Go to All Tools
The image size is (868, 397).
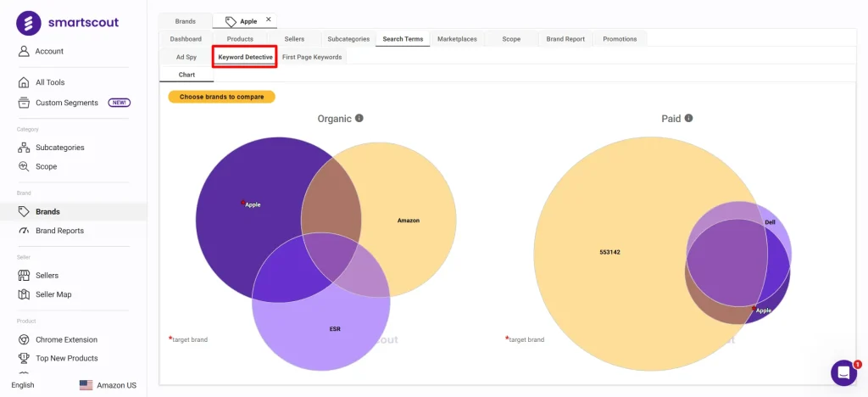click(x=50, y=82)
